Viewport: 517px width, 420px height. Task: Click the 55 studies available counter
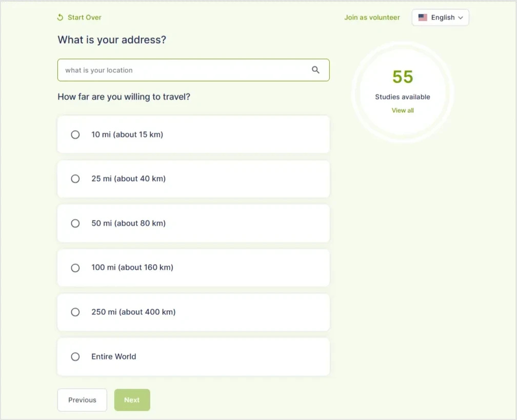[403, 77]
